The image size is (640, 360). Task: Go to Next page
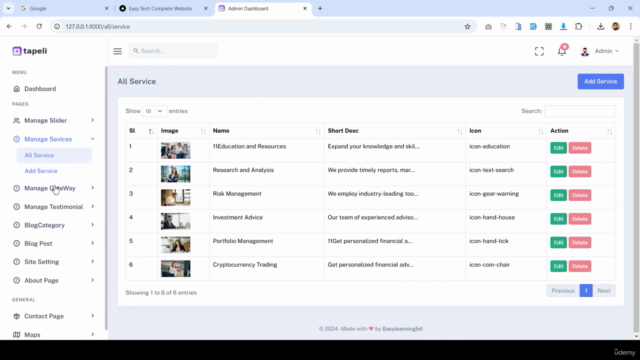[x=604, y=291]
